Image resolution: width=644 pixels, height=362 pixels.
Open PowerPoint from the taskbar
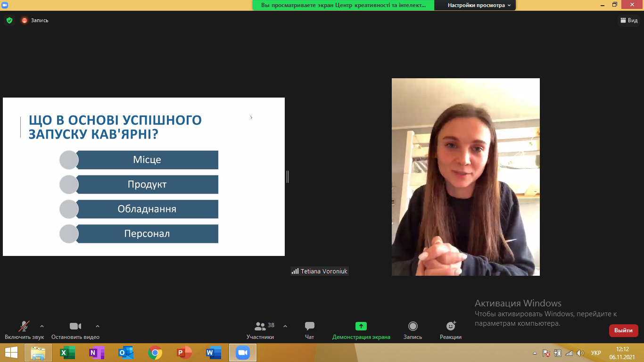pyautogui.click(x=184, y=353)
